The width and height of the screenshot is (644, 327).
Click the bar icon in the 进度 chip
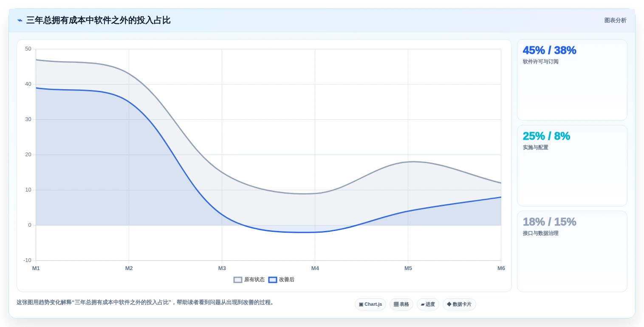(423, 304)
